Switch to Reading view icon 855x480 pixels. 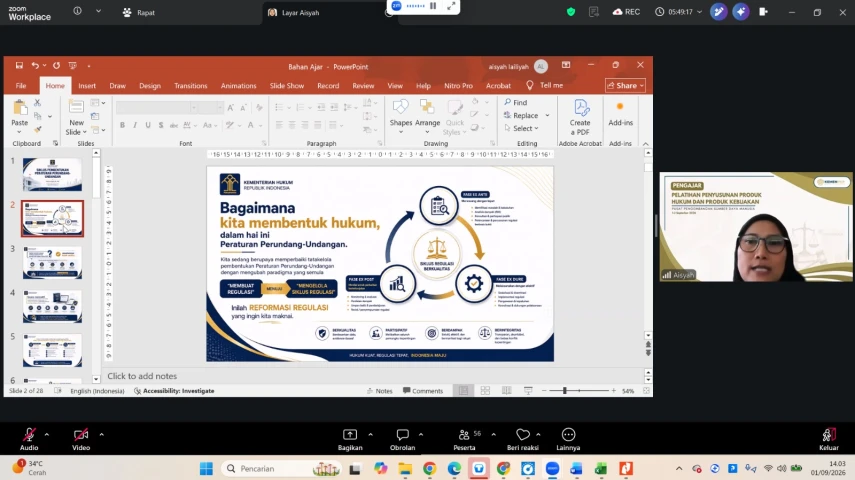point(507,391)
